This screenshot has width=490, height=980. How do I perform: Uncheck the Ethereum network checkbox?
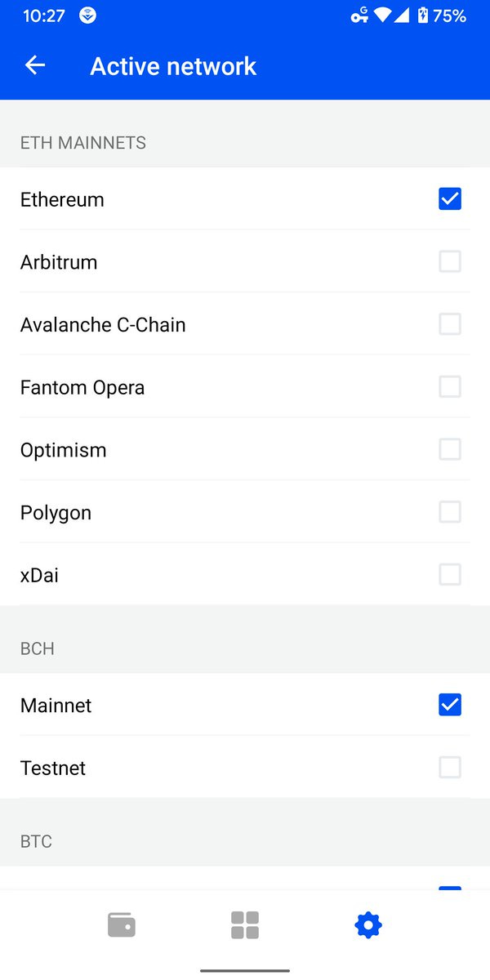(x=450, y=198)
